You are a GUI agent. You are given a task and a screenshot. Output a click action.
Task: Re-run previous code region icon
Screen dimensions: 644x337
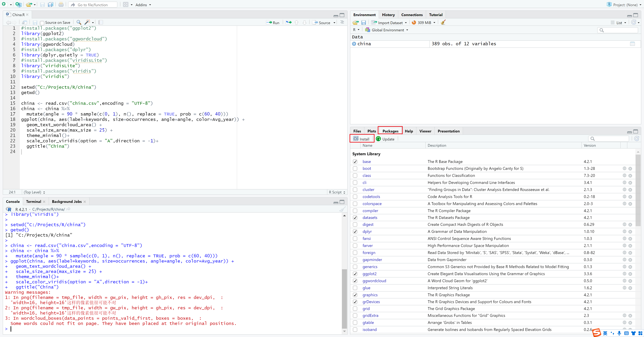[x=288, y=22]
